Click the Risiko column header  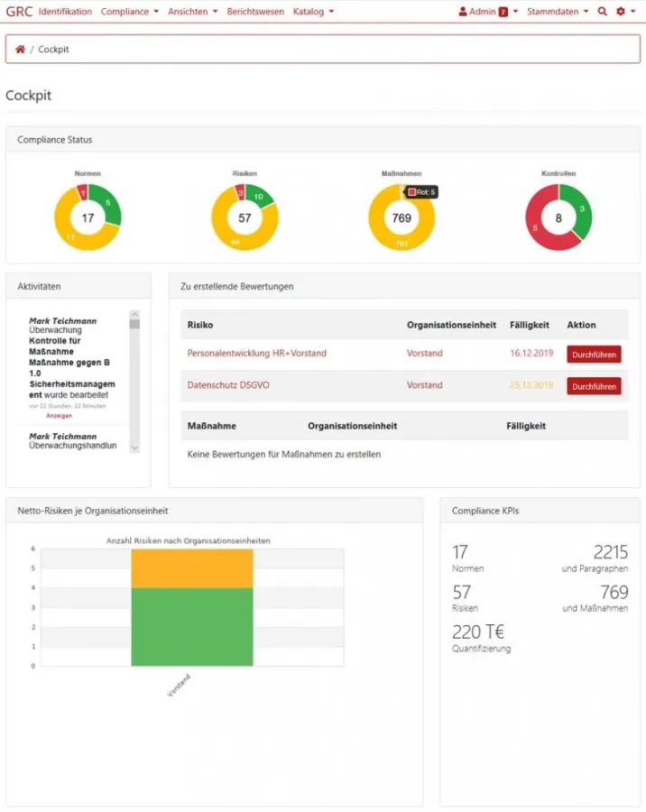(x=200, y=325)
